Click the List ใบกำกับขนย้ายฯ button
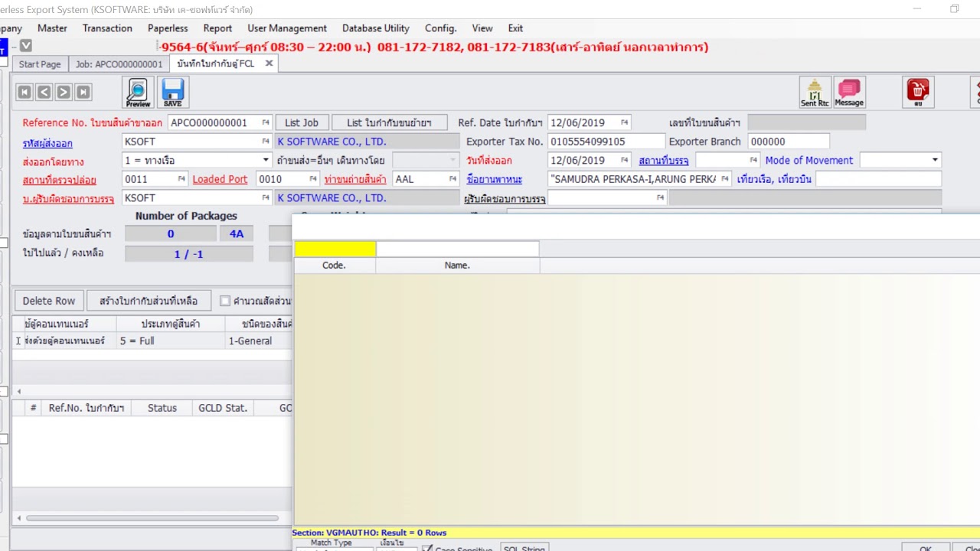Screen dimensions: 980x551 point(389,122)
